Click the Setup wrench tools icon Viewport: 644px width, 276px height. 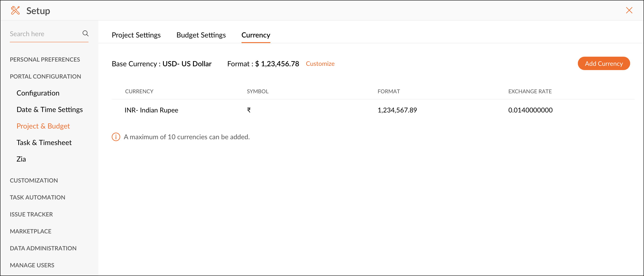click(15, 10)
